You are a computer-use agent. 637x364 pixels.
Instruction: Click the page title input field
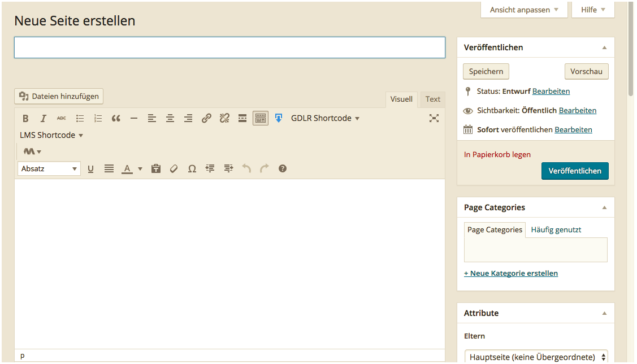pyautogui.click(x=229, y=47)
